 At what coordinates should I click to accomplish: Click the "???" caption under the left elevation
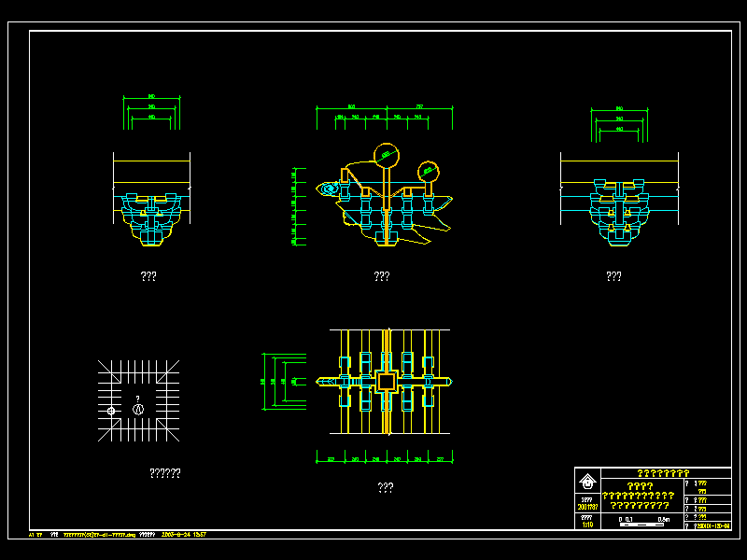(148, 276)
